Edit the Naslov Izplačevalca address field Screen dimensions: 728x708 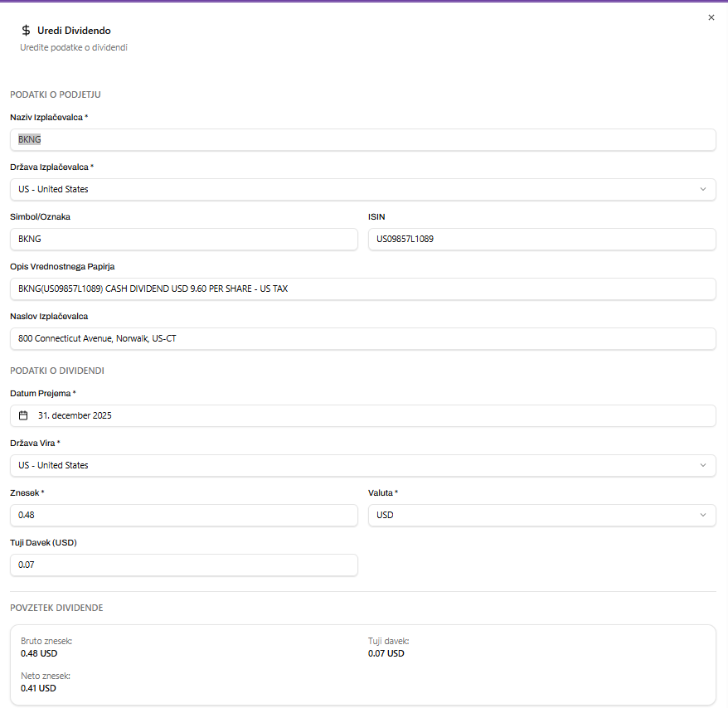[362, 338]
